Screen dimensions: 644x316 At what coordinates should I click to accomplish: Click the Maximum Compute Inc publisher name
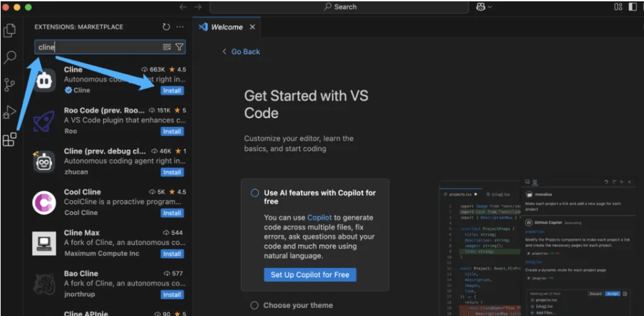[x=102, y=253]
